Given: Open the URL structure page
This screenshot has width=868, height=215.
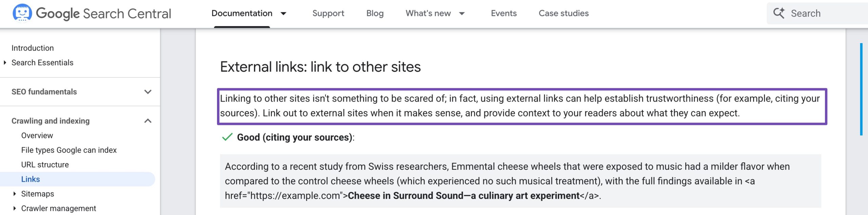Looking at the screenshot, I should (x=45, y=165).
